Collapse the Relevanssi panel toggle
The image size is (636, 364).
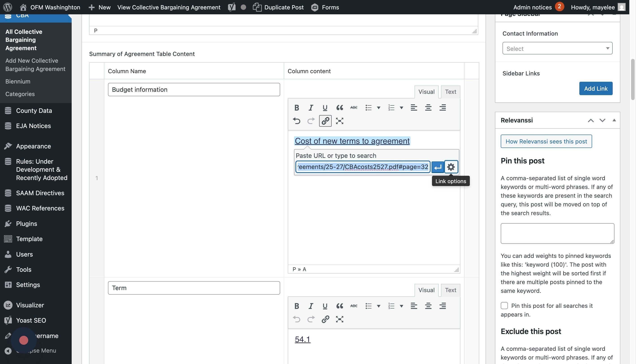pos(614,120)
